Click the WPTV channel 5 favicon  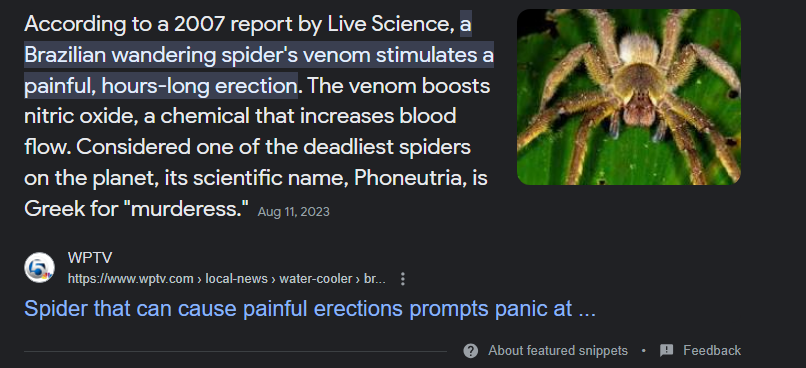click(40, 268)
